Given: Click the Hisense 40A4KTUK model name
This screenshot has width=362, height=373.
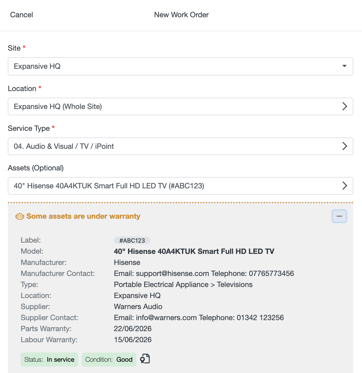Looking at the screenshot, I should pos(194,251).
